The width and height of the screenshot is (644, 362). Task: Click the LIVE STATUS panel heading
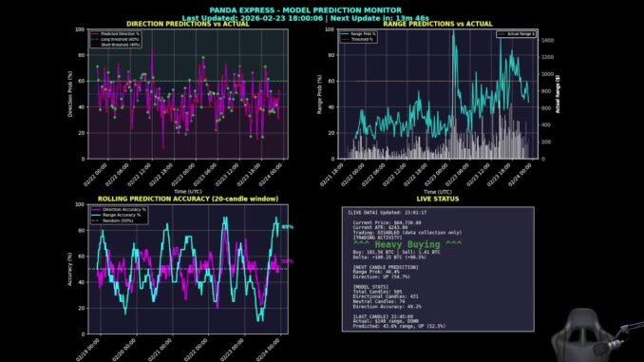pyautogui.click(x=438, y=199)
